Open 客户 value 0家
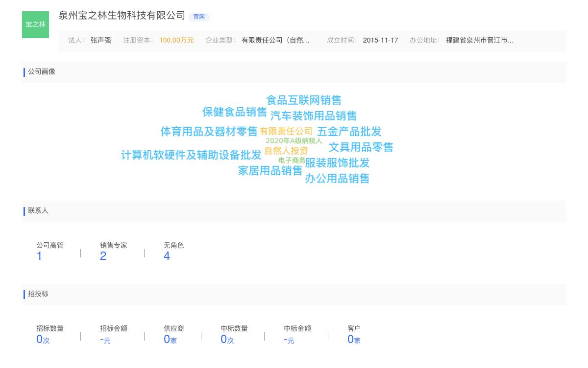Viewport: 588px width, 368px height. 354,340
